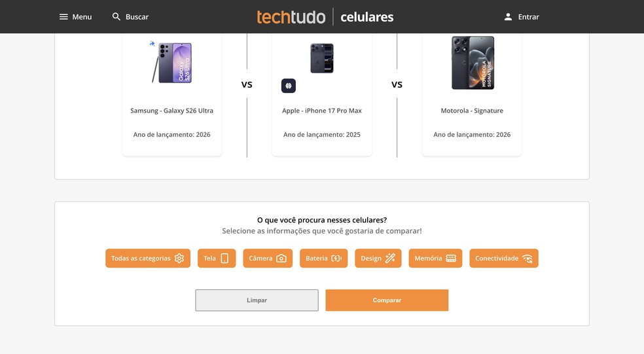Toggle the Tela category filter
Image resolution: width=644 pixels, height=354 pixels.
click(217, 258)
